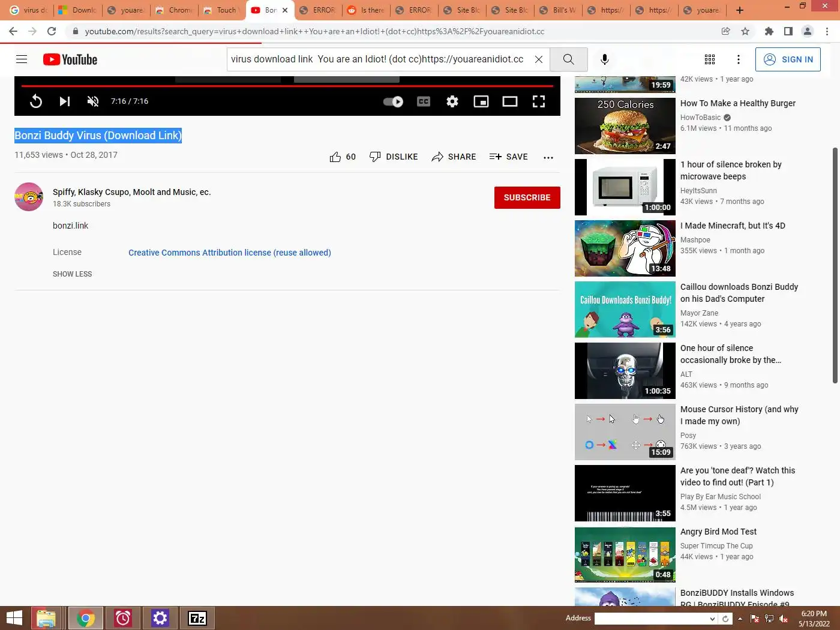840x630 pixels.
Task: Open Chrome profile avatar
Action: pos(808,31)
